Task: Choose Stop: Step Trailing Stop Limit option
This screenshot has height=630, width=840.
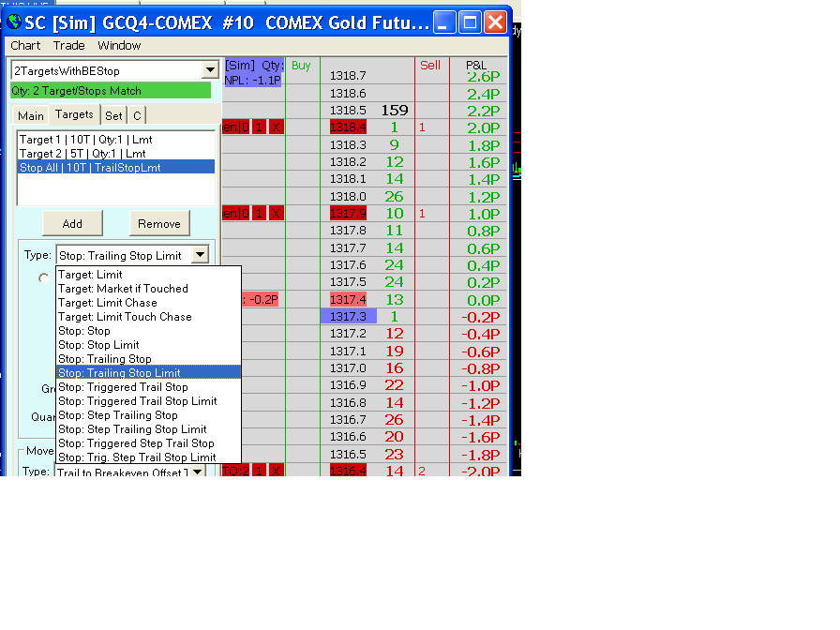Action: [148, 428]
